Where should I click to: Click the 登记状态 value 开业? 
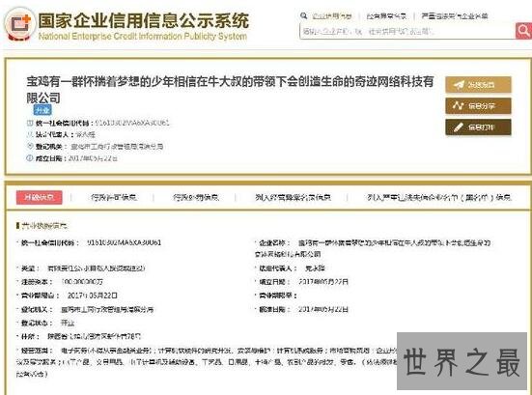tap(68, 324)
